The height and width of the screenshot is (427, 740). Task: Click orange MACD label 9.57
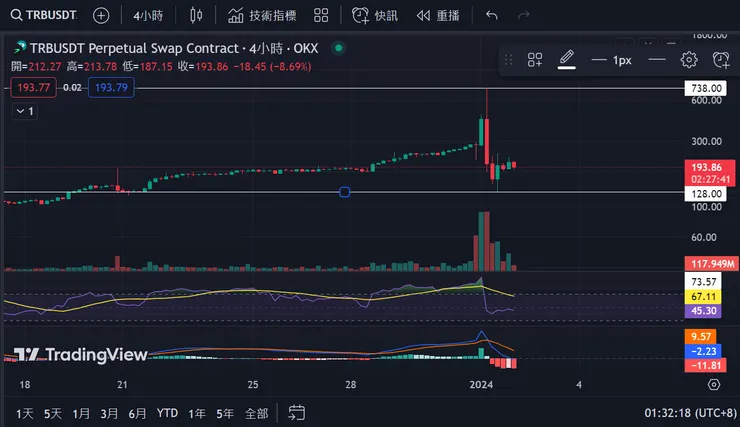pos(700,336)
